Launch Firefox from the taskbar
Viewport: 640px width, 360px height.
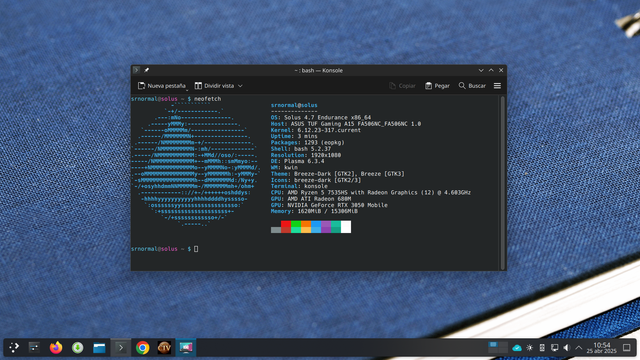pyautogui.click(x=56, y=348)
